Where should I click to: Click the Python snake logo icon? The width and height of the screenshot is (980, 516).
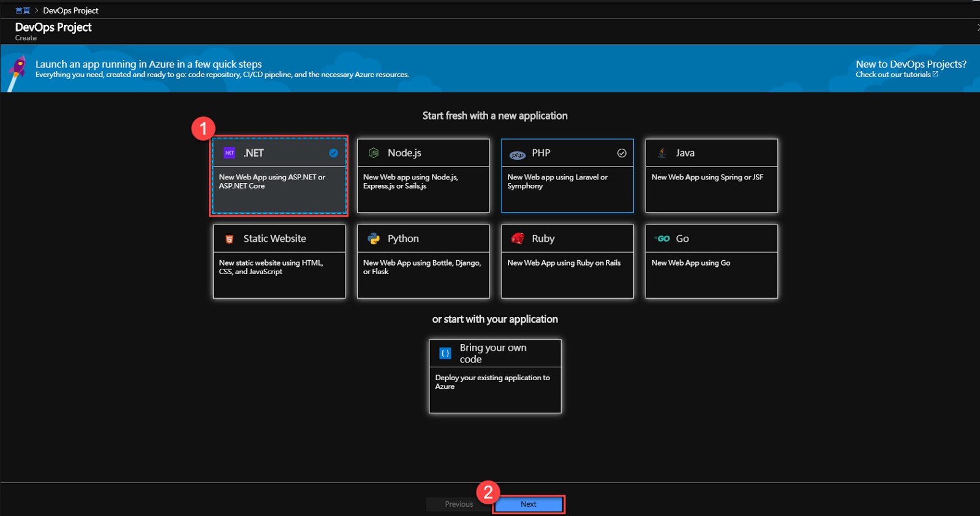(x=374, y=239)
